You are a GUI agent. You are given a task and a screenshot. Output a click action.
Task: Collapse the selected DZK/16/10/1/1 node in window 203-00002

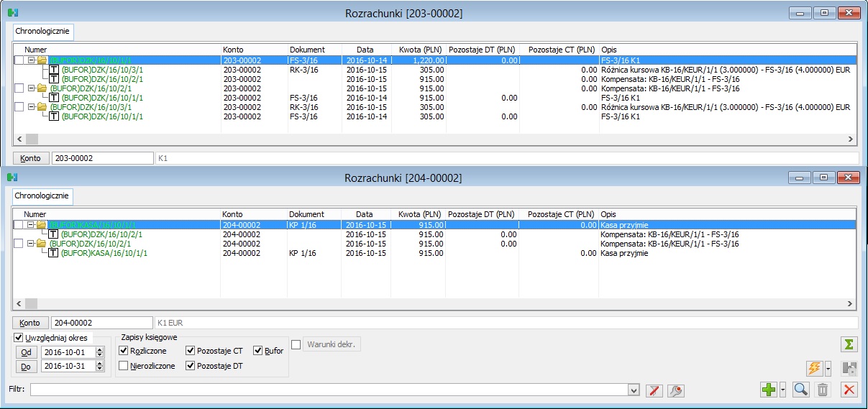click(x=31, y=60)
